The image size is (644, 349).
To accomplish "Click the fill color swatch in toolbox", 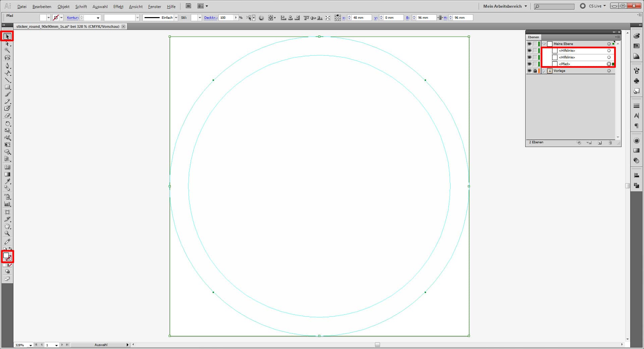I will coord(6,256).
